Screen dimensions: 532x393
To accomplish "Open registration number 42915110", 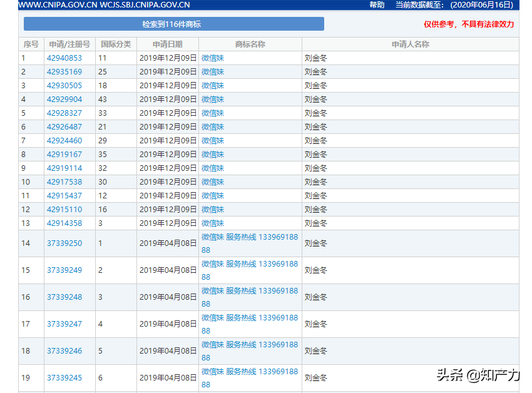I will 64,210.
